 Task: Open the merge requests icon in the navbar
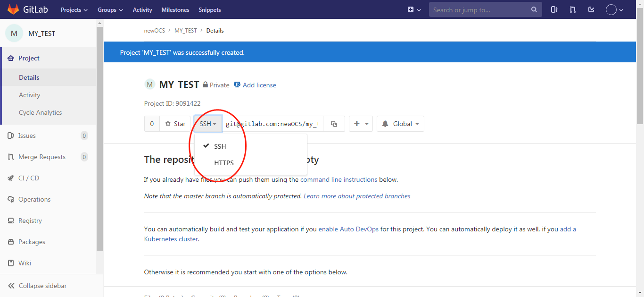572,9
